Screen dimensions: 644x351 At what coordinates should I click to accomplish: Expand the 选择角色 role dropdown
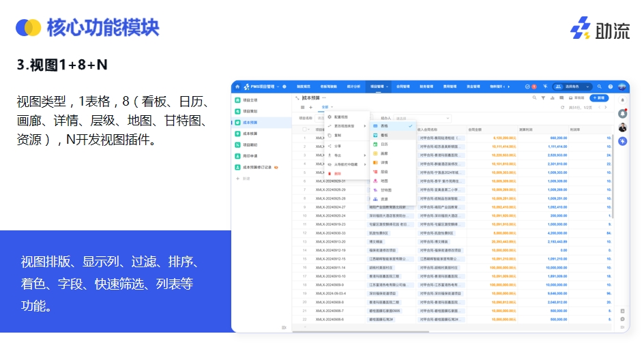(x=572, y=87)
